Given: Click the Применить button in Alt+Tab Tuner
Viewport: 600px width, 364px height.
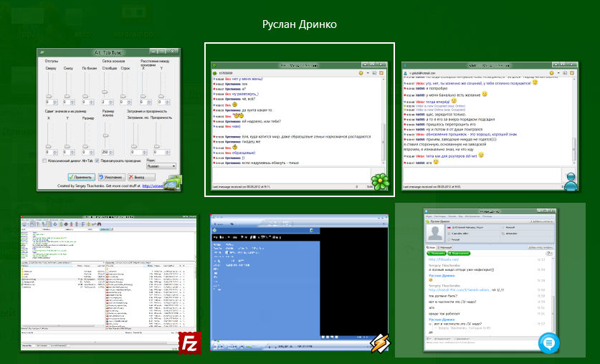Looking at the screenshot, I should tap(82, 178).
